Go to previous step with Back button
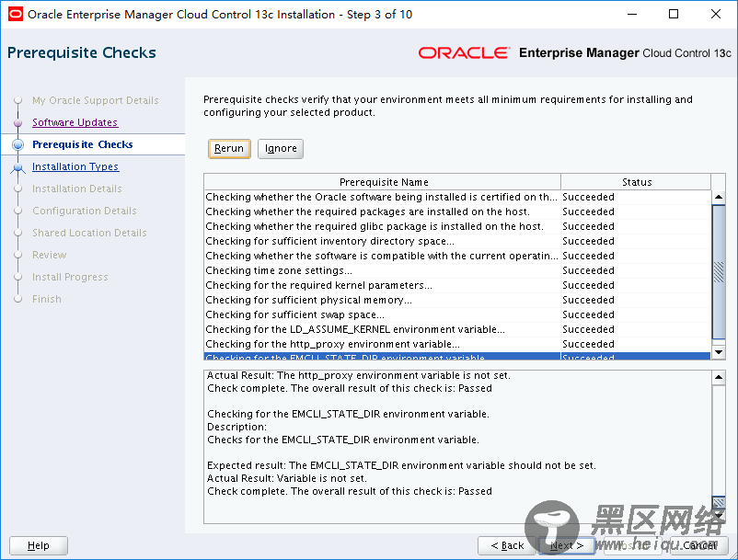The image size is (738, 560). point(507,545)
